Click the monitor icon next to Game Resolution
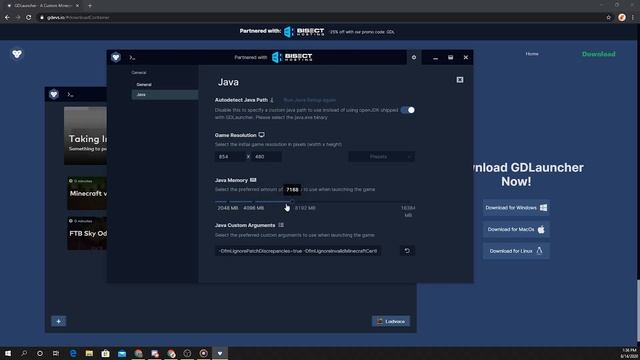Image resolution: width=640 pixels, height=360 pixels. [x=261, y=135]
